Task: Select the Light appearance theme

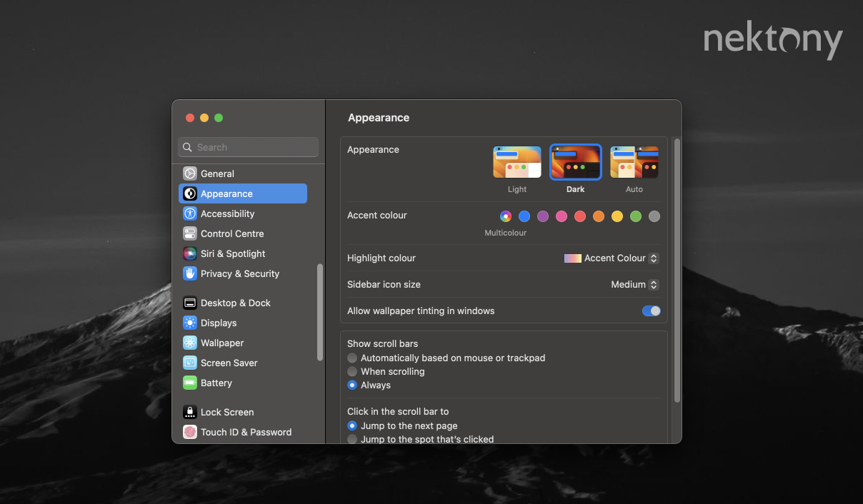Action: pyautogui.click(x=517, y=162)
